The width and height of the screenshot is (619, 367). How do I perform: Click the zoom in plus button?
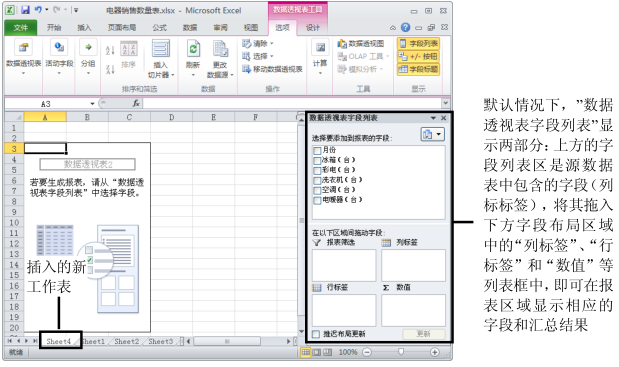pyautogui.click(x=435, y=352)
